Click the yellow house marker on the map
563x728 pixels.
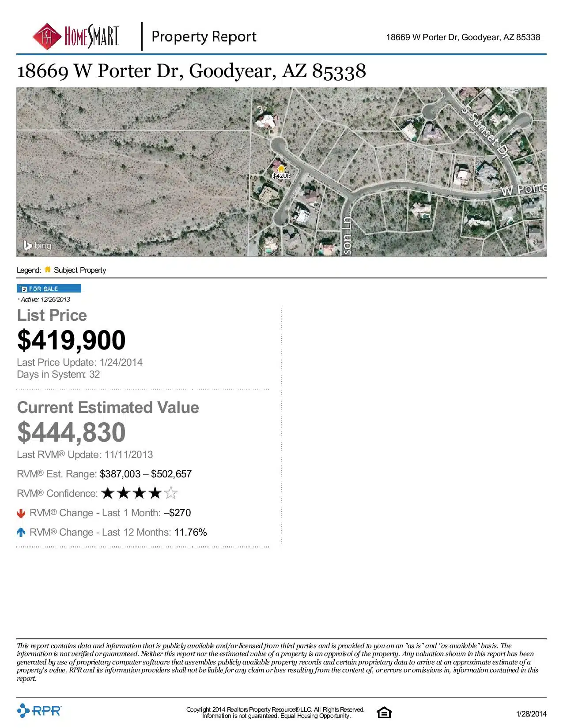pos(281,169)
